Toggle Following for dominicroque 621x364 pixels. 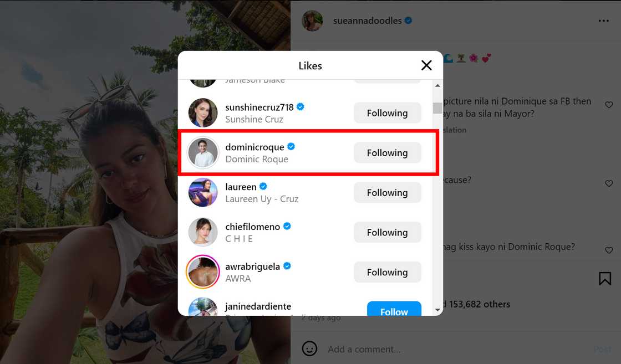(x=387, y=153)
